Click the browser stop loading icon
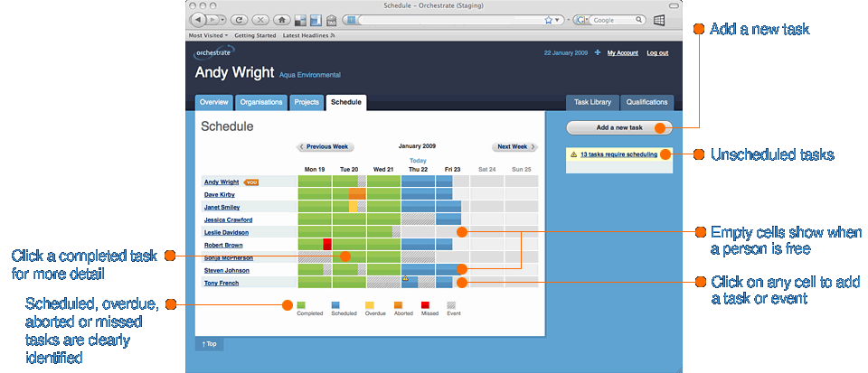This screenshot has width=868, height=373. pos(260,19)
